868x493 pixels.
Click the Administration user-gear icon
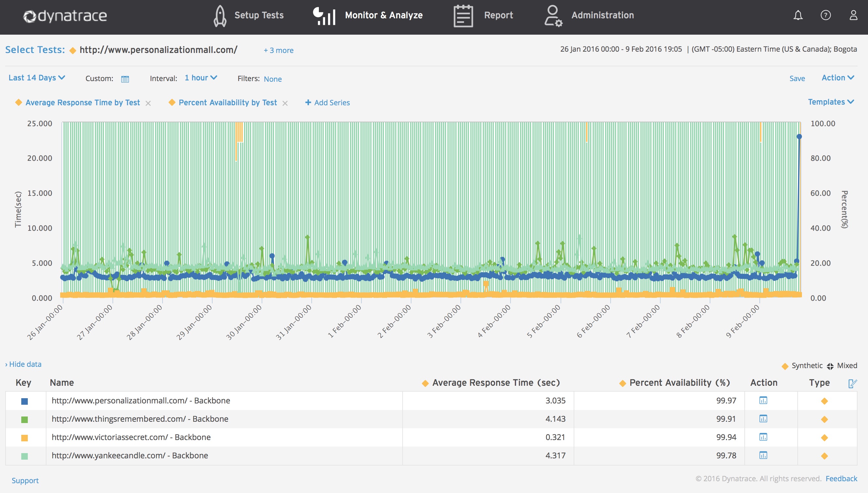[553, 16]
